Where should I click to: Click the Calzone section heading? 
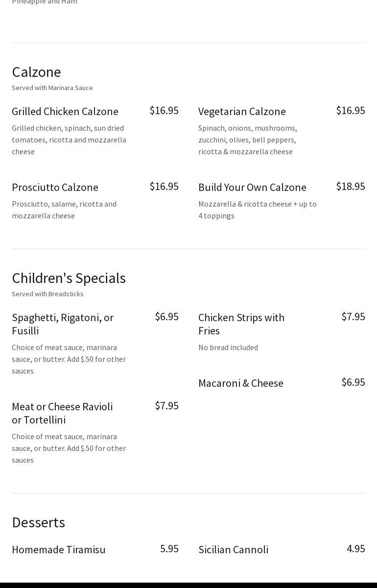36,72
